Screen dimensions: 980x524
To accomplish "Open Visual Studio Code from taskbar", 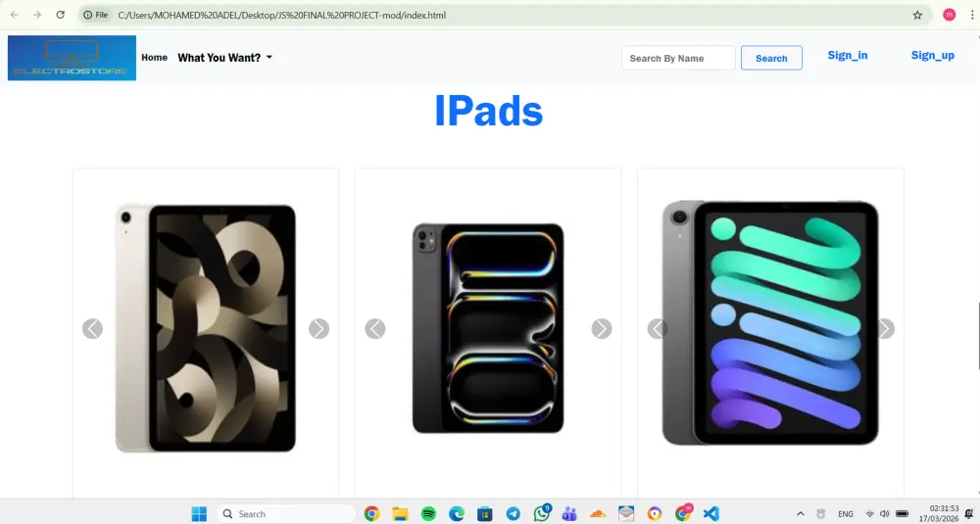I will pos(711,513).
